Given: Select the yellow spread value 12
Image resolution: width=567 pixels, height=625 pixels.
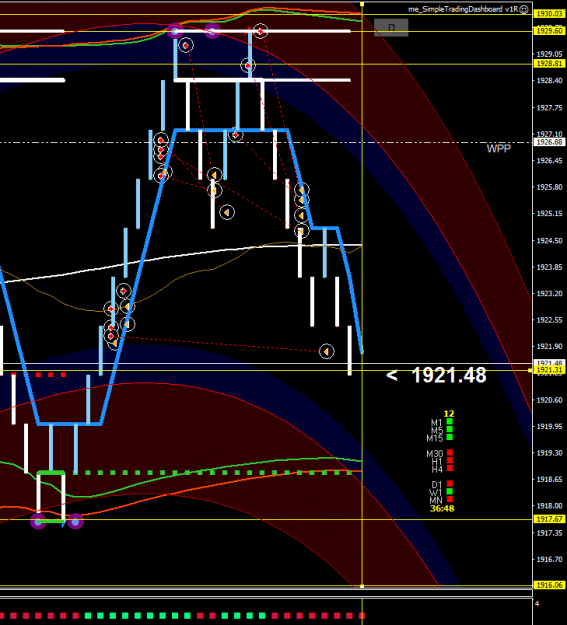Looking at the screenshot, I should pyautogui.click(x=449, y=413).
